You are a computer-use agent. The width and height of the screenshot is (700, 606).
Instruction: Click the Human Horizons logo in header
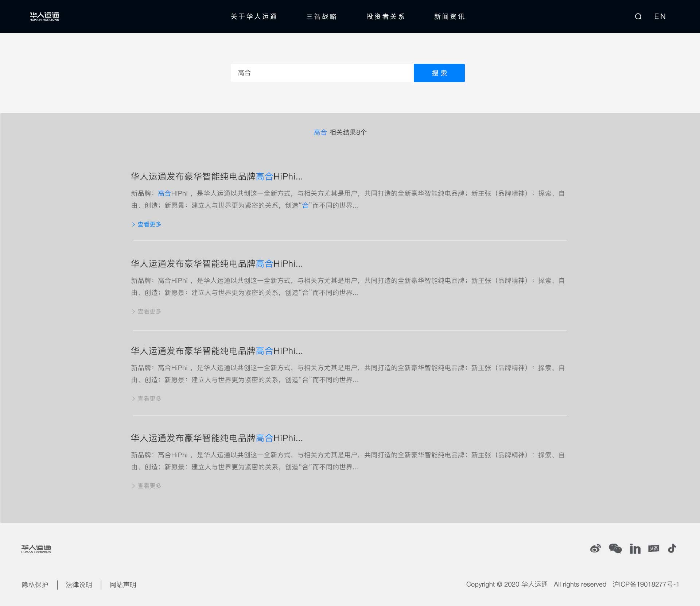[44, 16]
